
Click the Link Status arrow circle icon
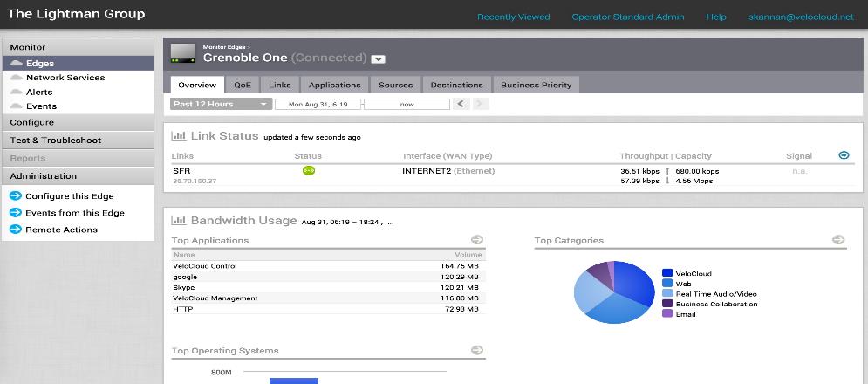(844, 155)
